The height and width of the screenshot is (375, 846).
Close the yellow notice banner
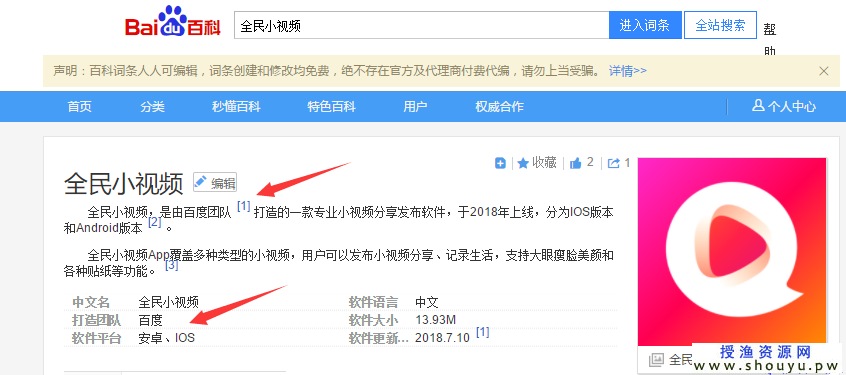pos(823,71)
